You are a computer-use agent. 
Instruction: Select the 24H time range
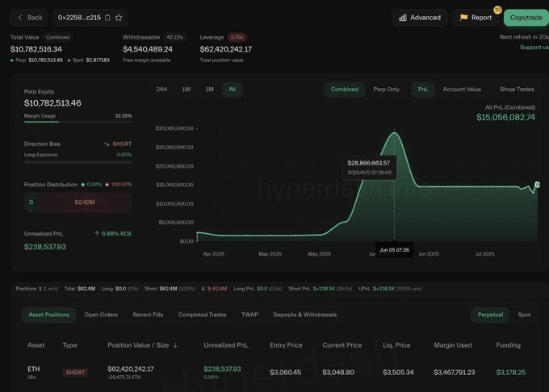click(x=161, y=90)
